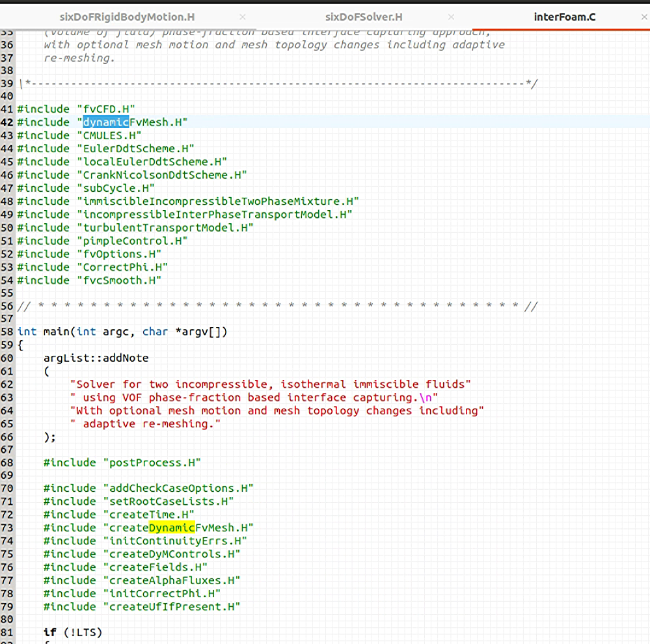This screenshot has height=644, width=650.
Task: Switch to the sixDoFSolver.H tab
Action: [x=364, y=17]
